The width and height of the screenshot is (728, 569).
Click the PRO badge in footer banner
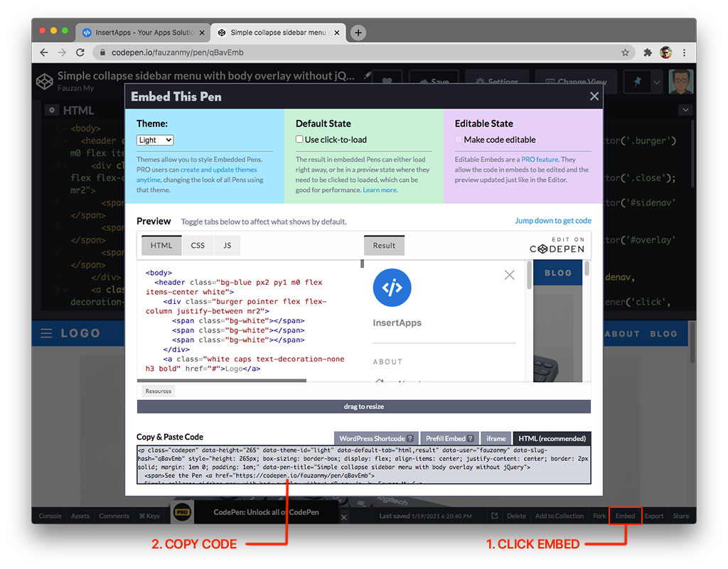[183, 512]
